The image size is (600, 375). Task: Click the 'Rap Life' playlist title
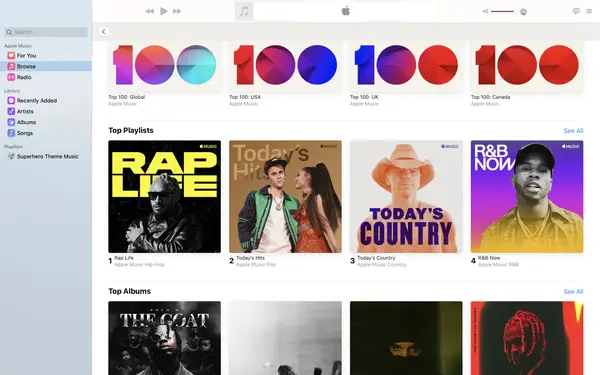[x=124, y=258]
